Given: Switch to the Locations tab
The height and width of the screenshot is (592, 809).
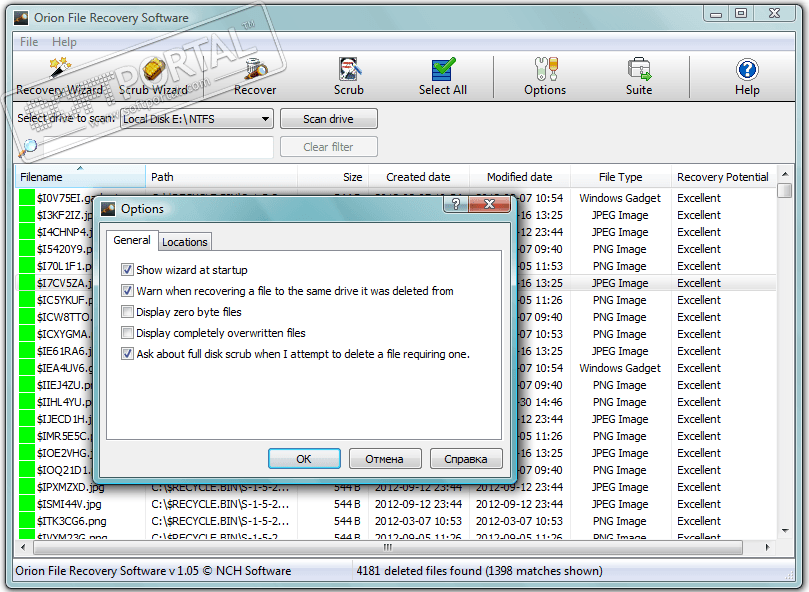Looking at the screenshot, I should click(x=185, y=242).
